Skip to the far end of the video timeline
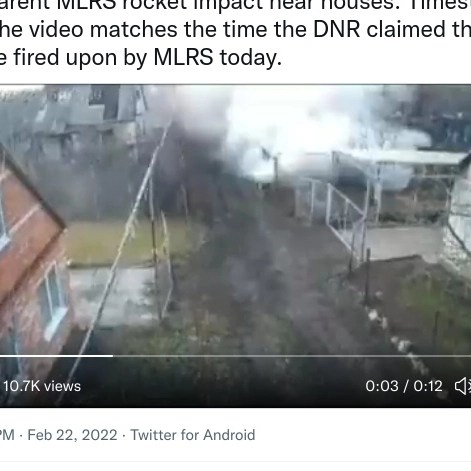Image resolution: width=471 pixels, height=471 pixels. [469, 356]
